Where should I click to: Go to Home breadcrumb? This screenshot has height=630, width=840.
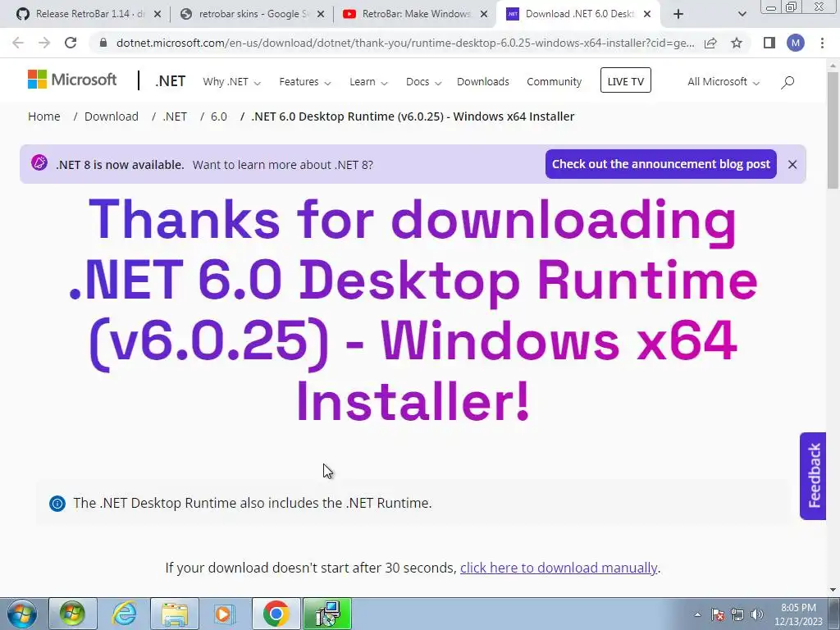(44, 116)
